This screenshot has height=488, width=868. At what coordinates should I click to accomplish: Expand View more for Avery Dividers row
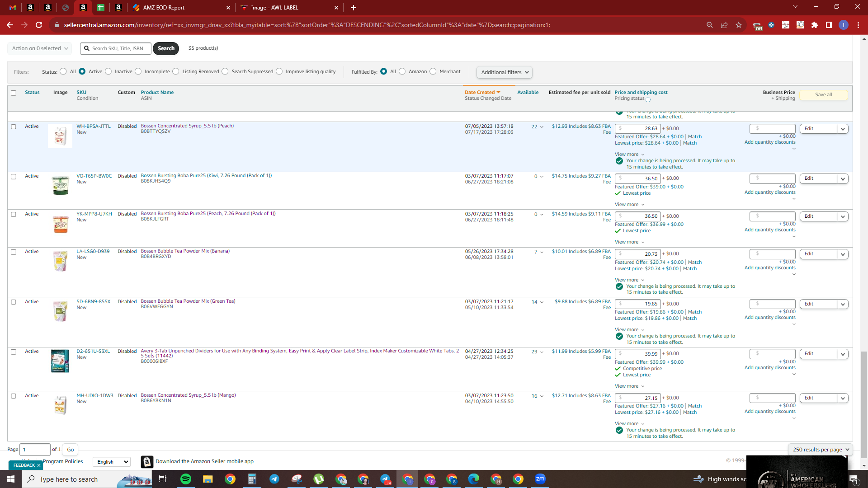tap(629, 386)
